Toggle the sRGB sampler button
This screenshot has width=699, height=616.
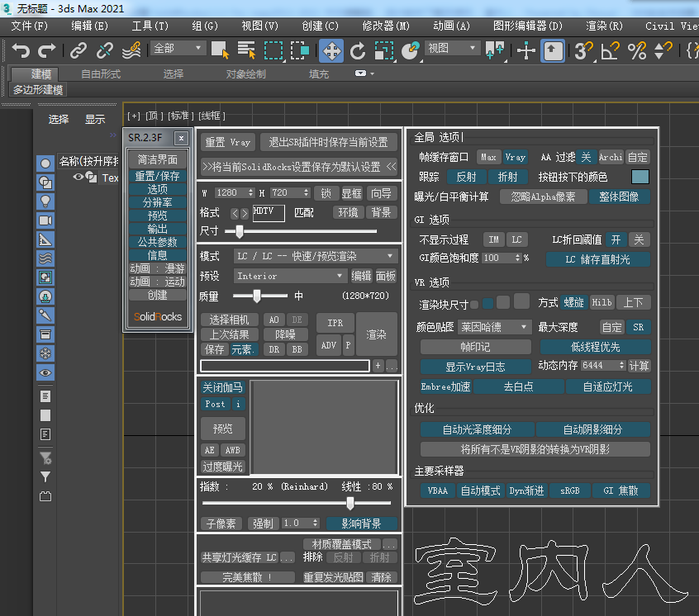(570, 490)
